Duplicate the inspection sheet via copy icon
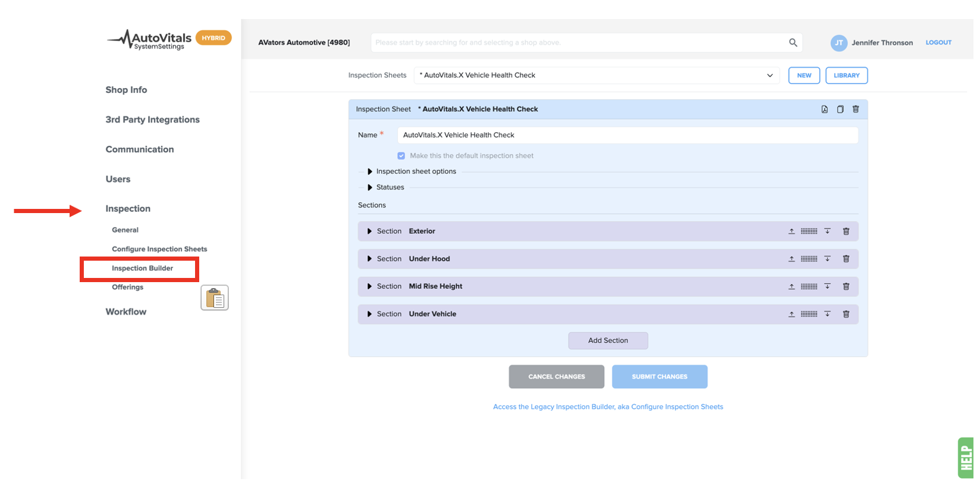The height and width of the screenshot is (494, 980). click(840, 109)
